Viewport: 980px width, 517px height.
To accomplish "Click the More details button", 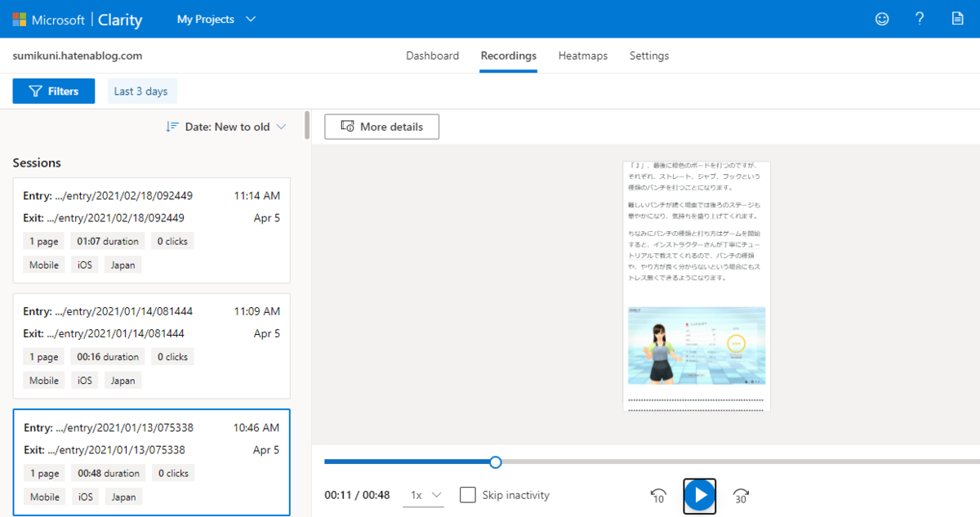I will click(x=381, y=127).
